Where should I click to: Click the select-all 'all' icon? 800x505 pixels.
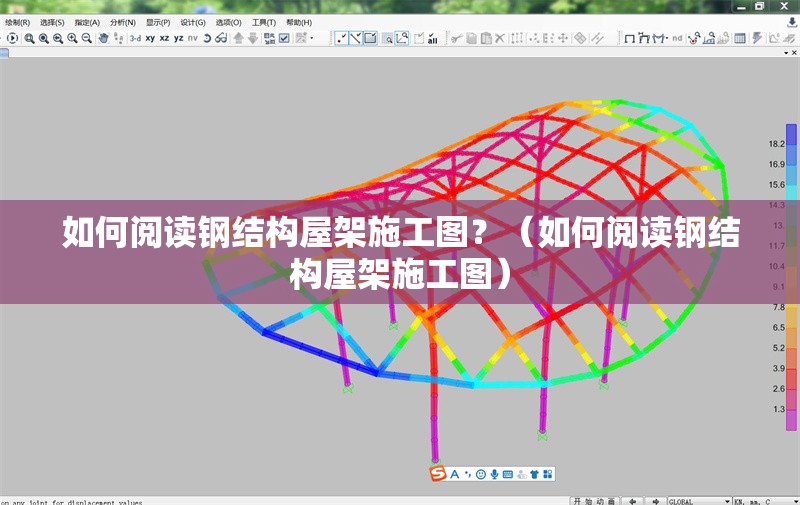[433, 39]
